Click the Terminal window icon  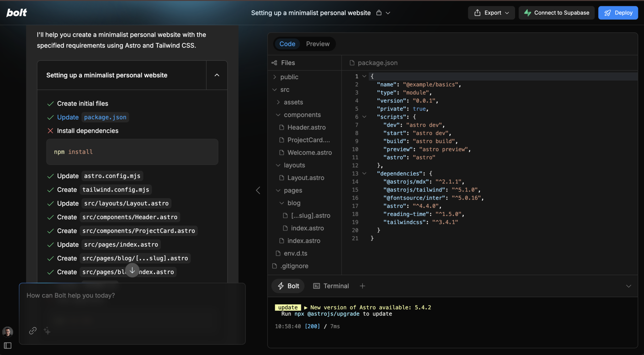[316, 286]
